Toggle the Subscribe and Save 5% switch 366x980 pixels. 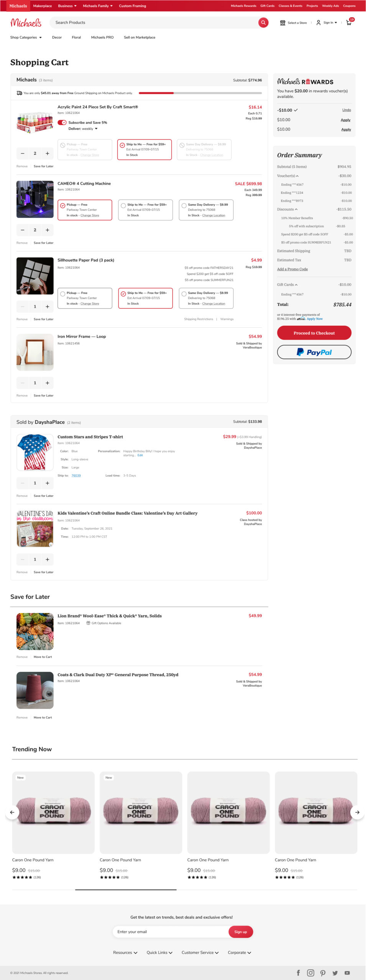[62, 122]
